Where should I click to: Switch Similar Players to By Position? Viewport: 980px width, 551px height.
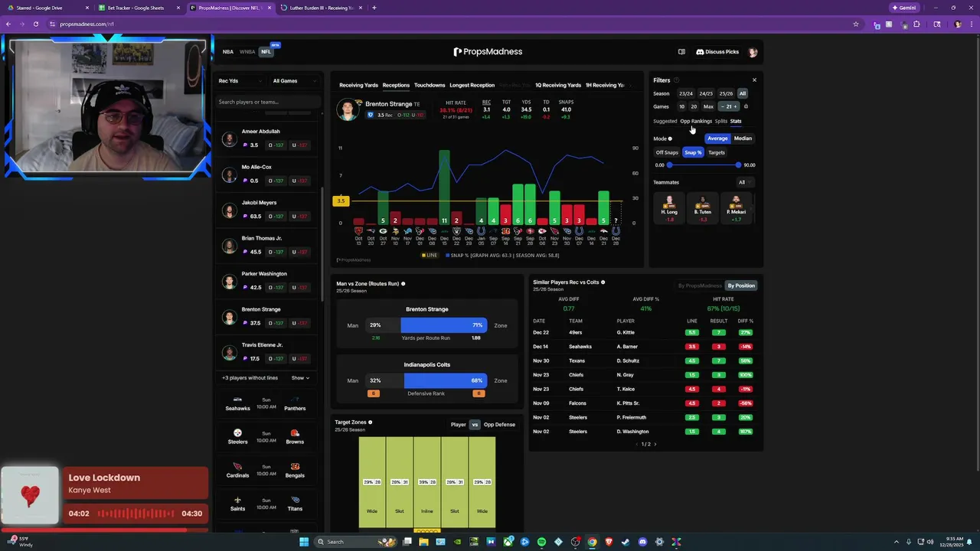click(741, 285)
